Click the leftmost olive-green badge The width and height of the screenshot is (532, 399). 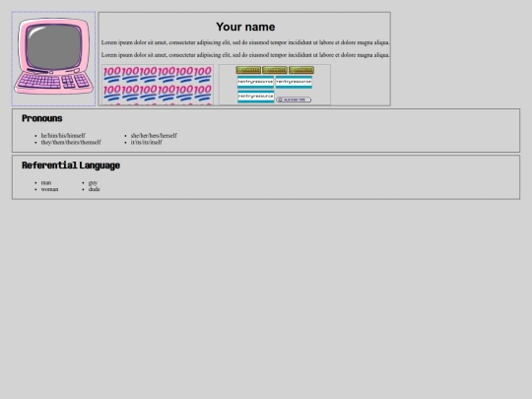click(x=248, y=70)
